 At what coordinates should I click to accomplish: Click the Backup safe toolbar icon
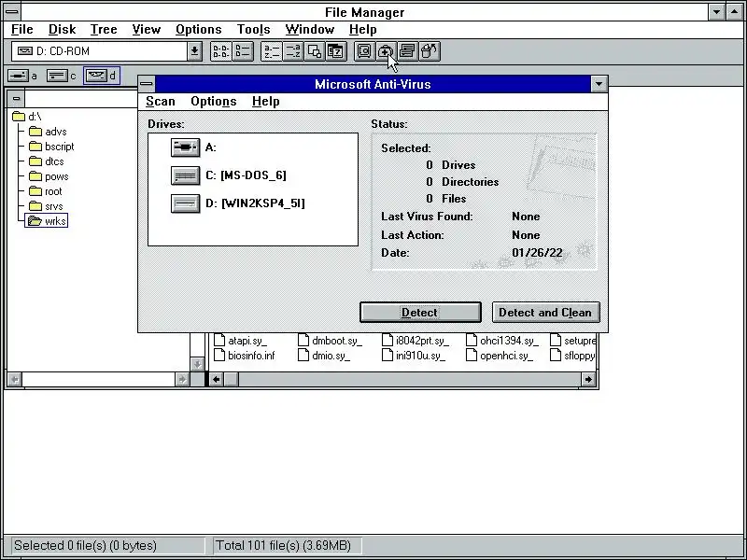pyautogui.click(x=364, y=51)
